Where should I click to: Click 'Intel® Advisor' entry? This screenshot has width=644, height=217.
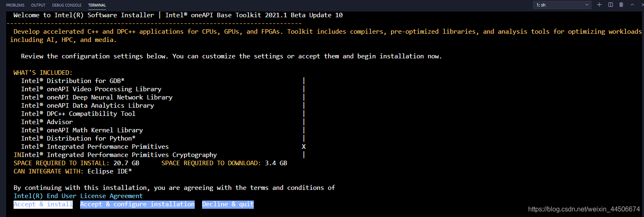point(47,122)
